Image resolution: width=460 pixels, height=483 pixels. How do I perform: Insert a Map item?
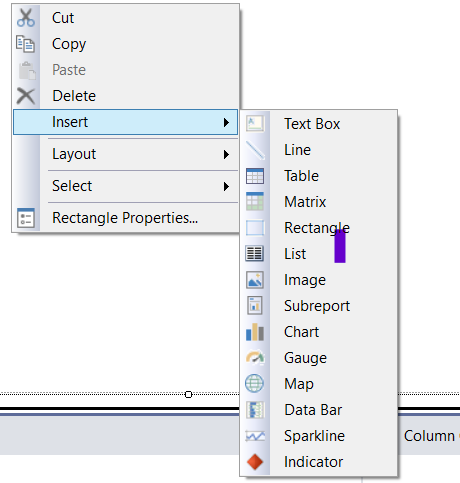(x=318, y=384)
